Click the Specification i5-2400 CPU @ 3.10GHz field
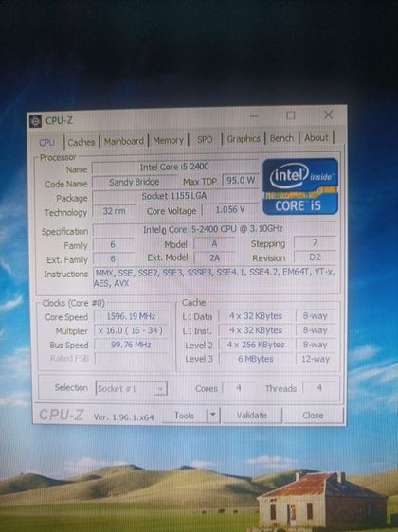 [x=213, y=229]
